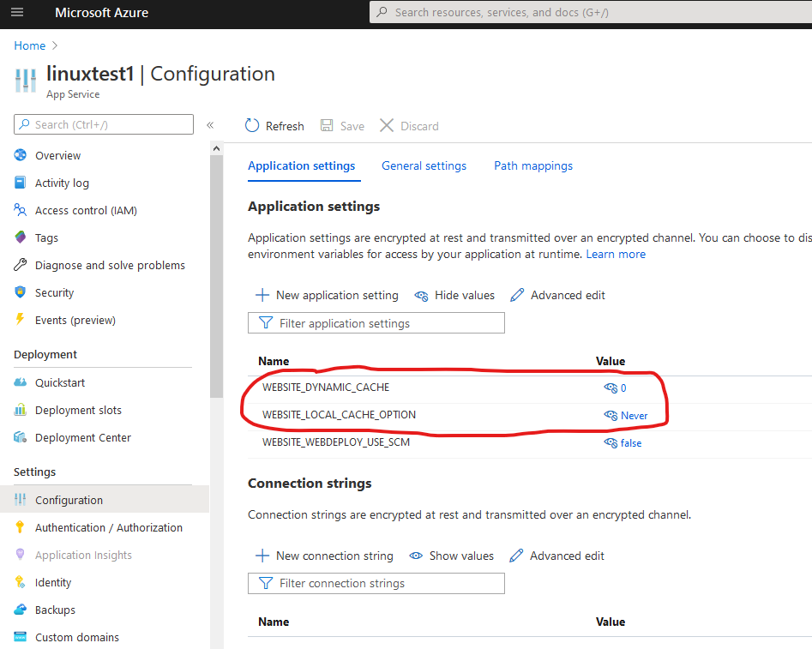Screen dimensions: 812x649
Task: Open WEBSITE_LOCAL_CACHE_OPTION setting name
Action: (x=340, y=415)
